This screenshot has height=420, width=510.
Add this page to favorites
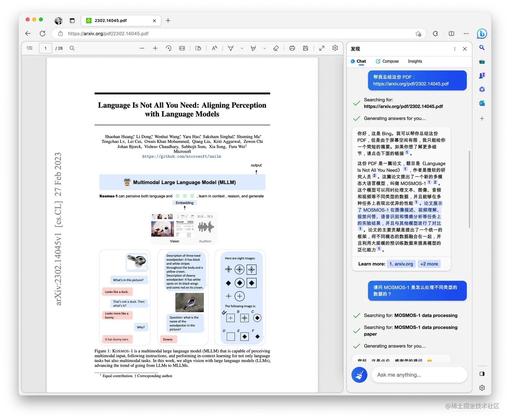pyautogui.click(x=418, y=34)
